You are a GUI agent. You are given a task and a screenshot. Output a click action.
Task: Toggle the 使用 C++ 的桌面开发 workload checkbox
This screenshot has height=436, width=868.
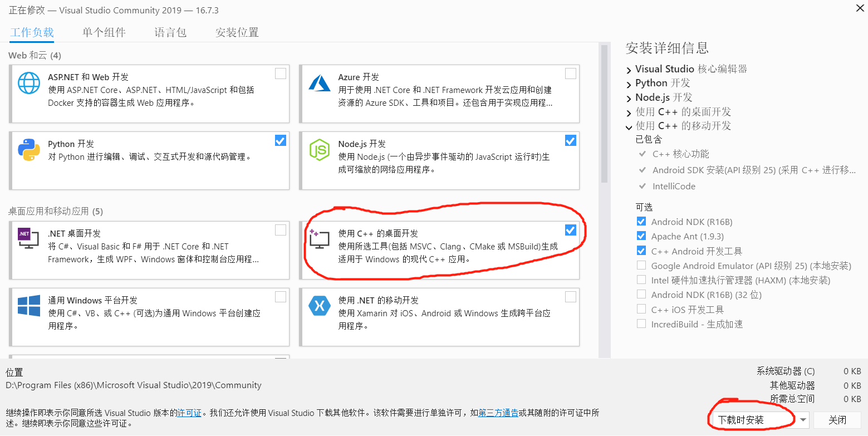point(571,230)
